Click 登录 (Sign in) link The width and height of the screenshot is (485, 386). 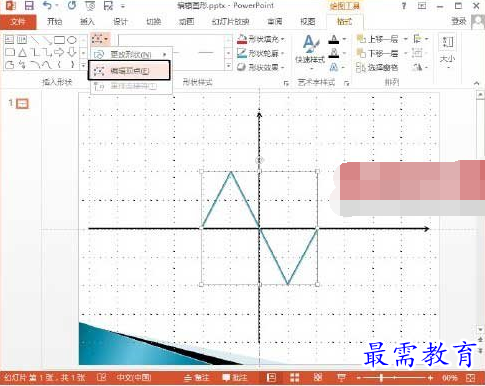click(x=459, y=22)
